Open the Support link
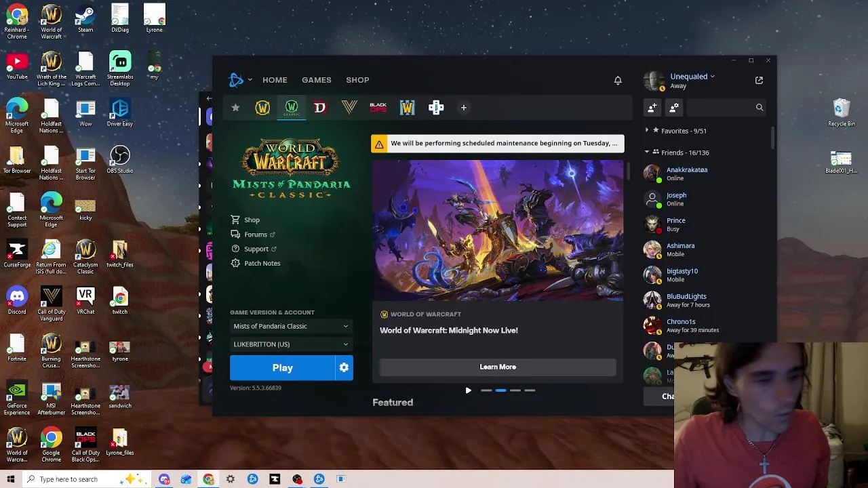868x488 pixels. pyautogui.click(x=254, y=249)
